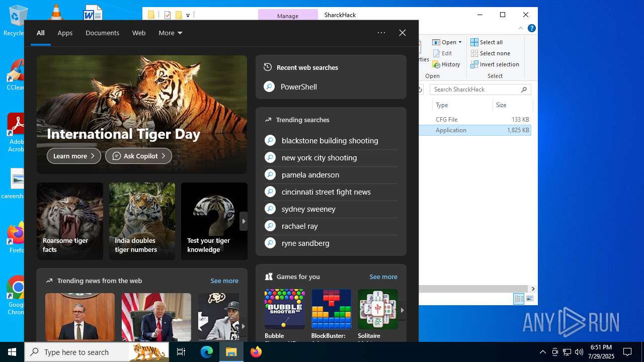
Task: Open File Explorer from taskbar
Action: (231, 352)
